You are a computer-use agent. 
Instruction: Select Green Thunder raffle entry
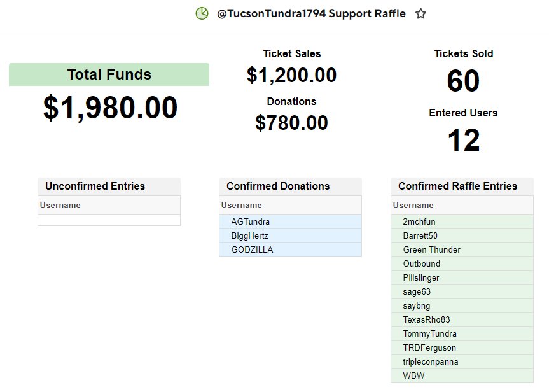click(x=462, y=250)
